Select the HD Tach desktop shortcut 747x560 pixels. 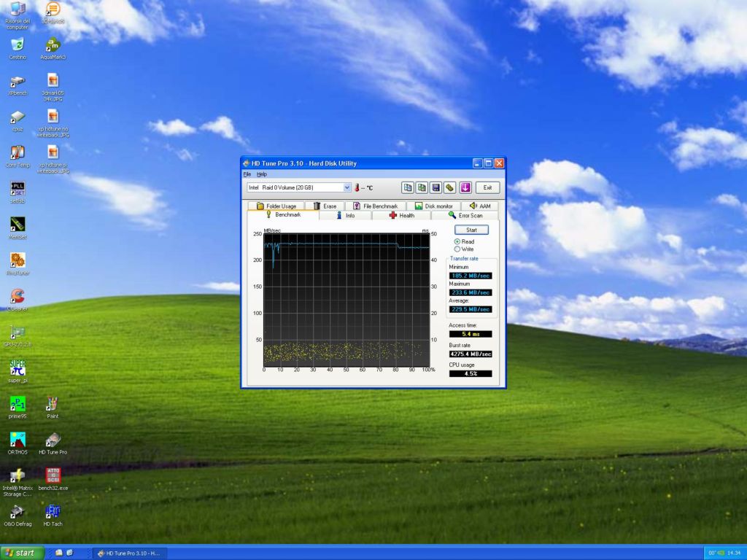tap(53, 516)
